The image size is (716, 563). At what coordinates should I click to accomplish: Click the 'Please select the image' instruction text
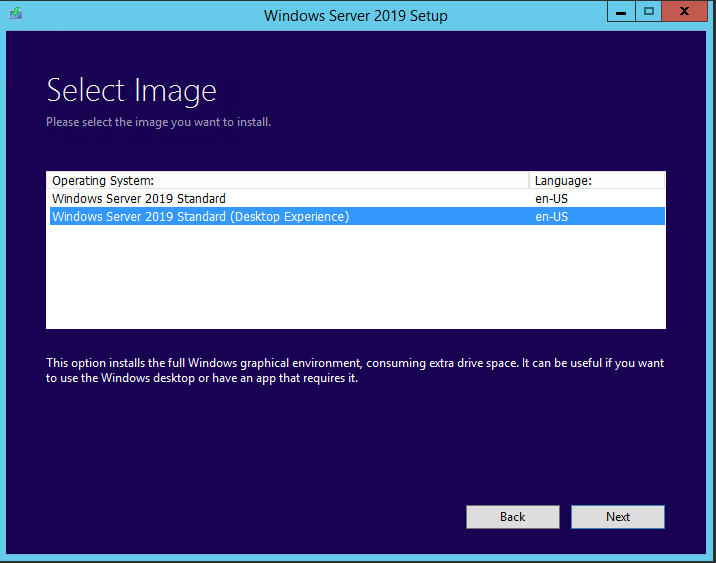(x=158, y=122)
